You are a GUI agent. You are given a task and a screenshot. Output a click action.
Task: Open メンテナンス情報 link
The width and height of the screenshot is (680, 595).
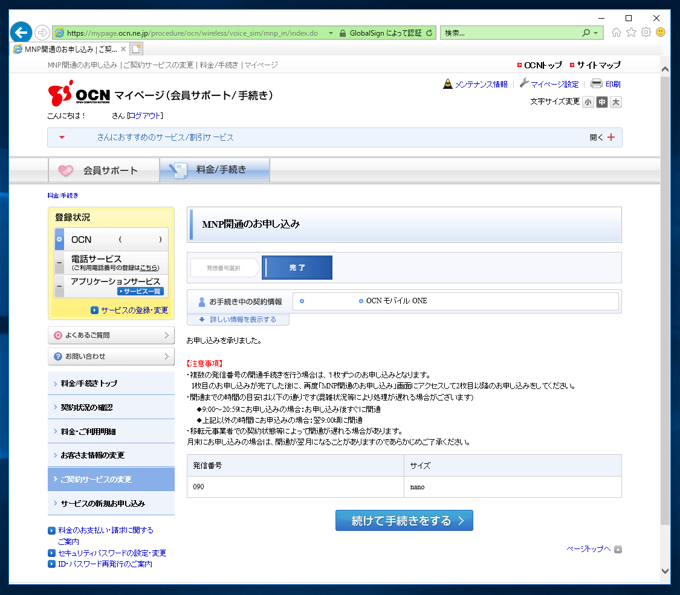pyautogui.click(x=481, y=84)
